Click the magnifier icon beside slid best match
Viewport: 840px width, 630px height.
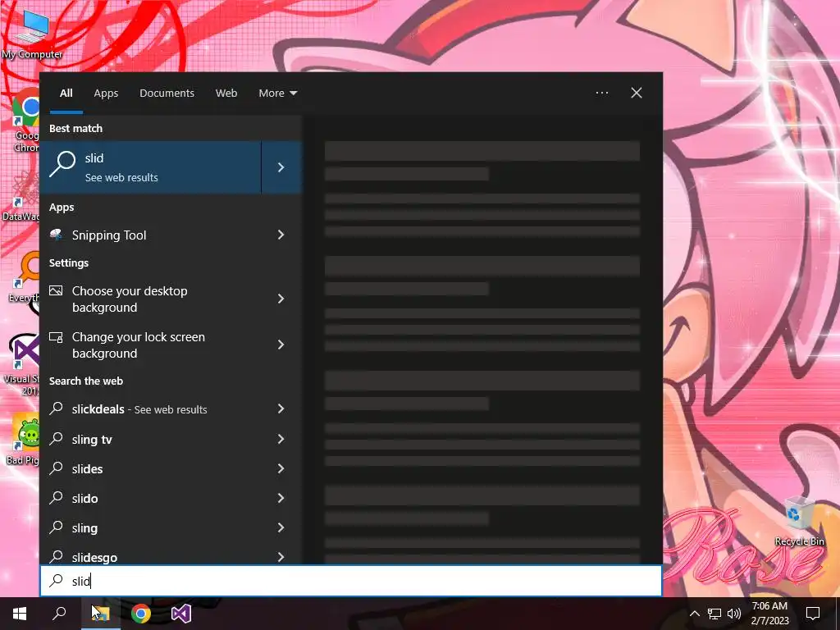click(x=62, y=164)
